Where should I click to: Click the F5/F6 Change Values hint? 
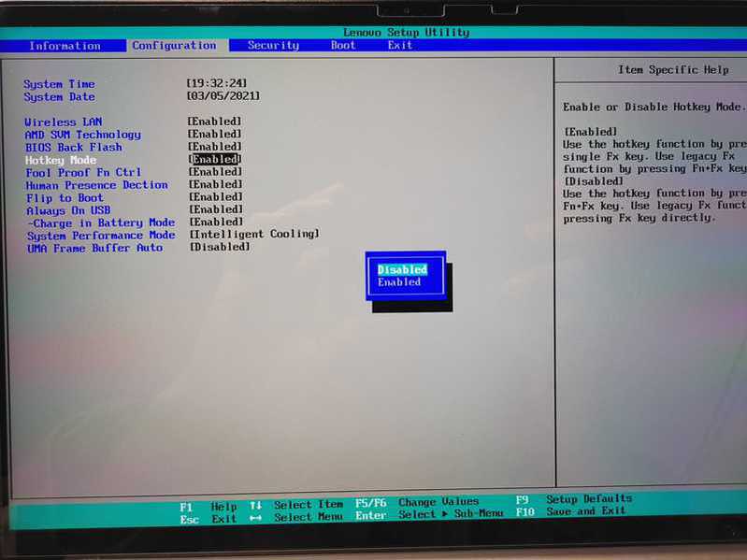[417, 502]
